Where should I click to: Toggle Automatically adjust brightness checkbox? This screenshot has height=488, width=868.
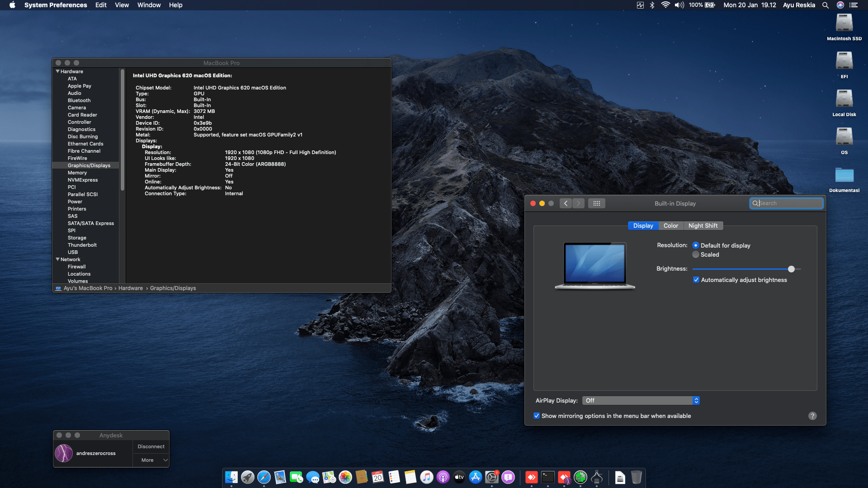[x=696, y=280]
